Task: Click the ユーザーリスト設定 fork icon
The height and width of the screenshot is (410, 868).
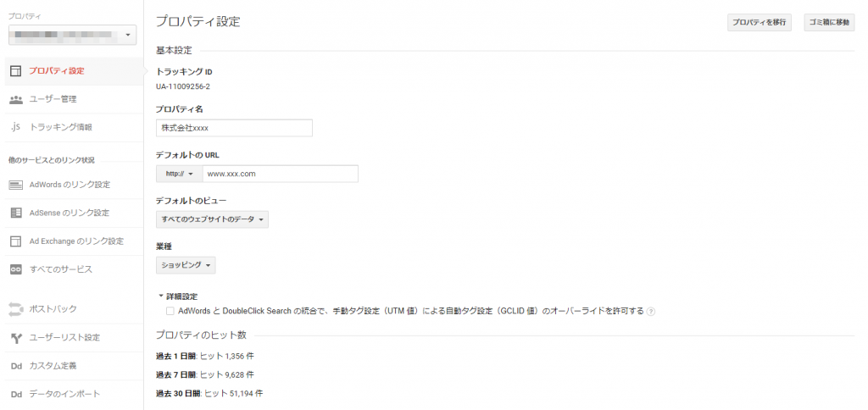Action: (x=15, y=338)
